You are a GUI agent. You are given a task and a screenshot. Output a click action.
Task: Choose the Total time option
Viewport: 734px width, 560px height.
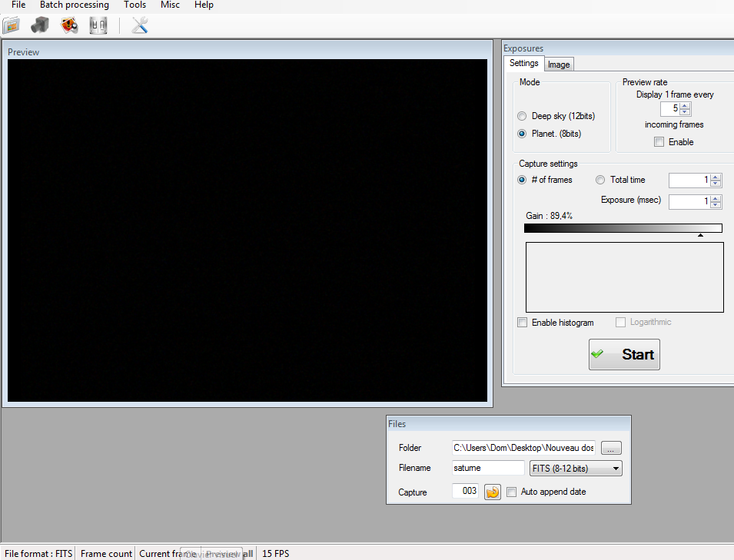[x=600, y=180]
